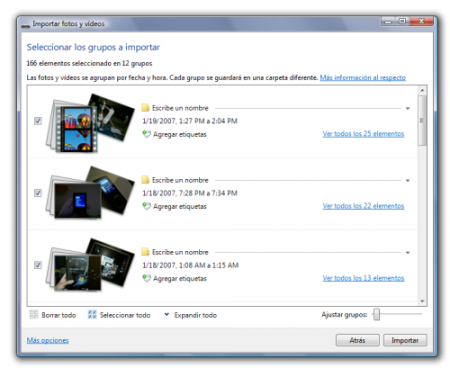Click folder icon for the 1:08 AM group
The width and height of the screenshot is (450, 368).
pyautogui.click(x=145, y=252)
